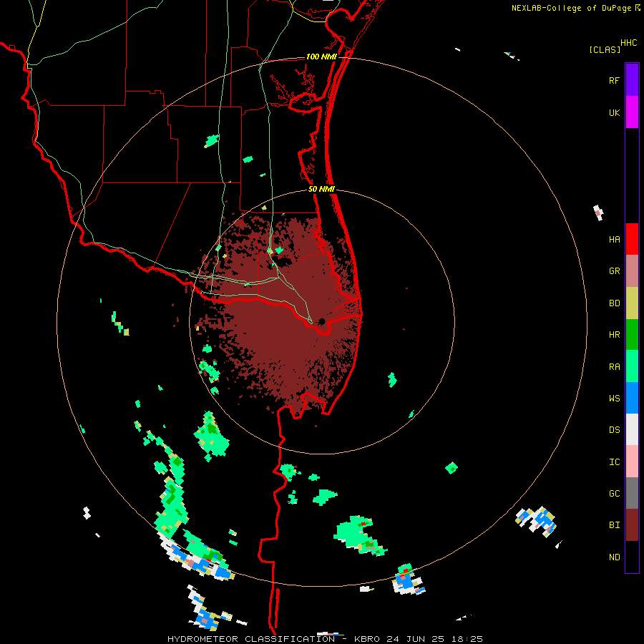Click the "[CLAS]" units label

[x=605, y=49]
